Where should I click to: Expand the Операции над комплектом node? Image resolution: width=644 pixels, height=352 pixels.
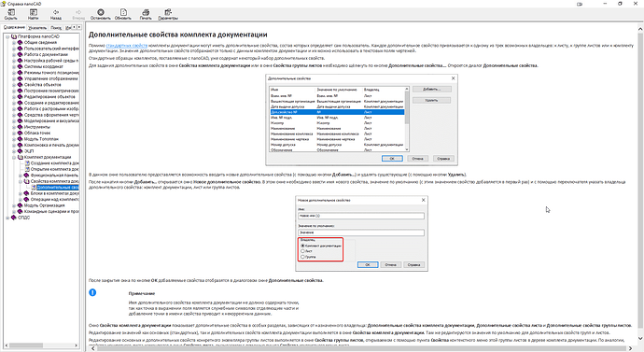pos(21,199)
